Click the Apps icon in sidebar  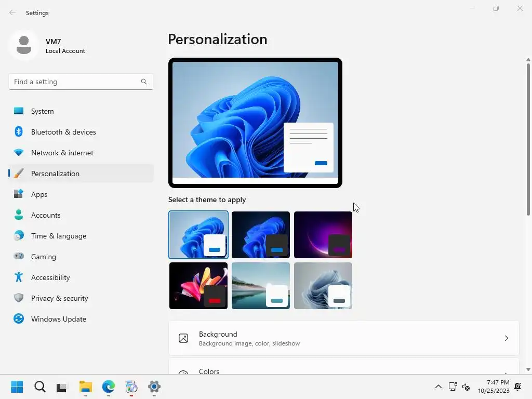[x=19, y=194]
